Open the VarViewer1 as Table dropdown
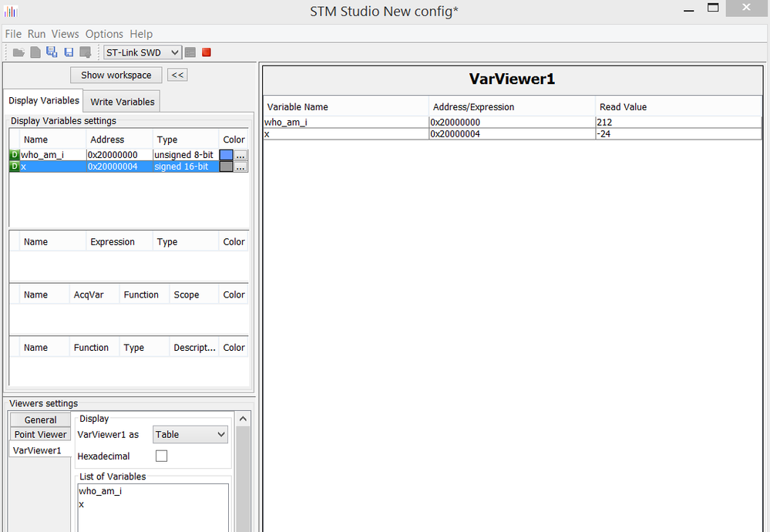This screenshot has width=770, height=532. [190, 434]
